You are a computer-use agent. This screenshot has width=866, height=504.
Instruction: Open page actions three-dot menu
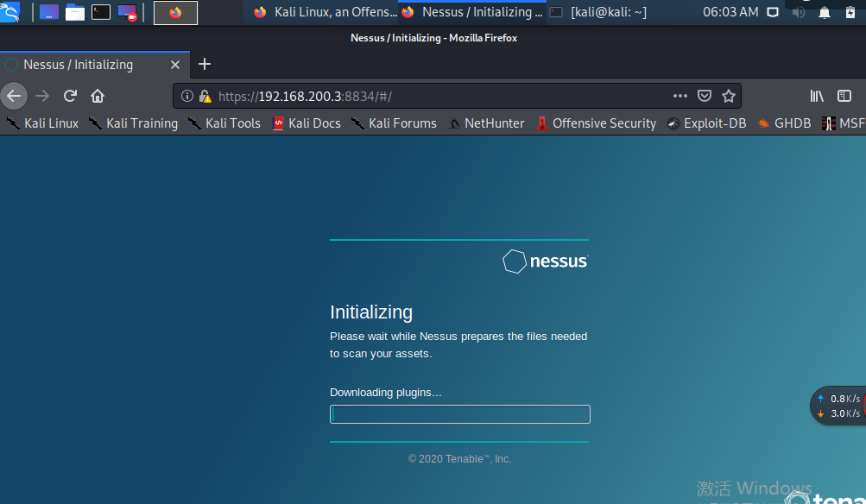coord(680,96)
